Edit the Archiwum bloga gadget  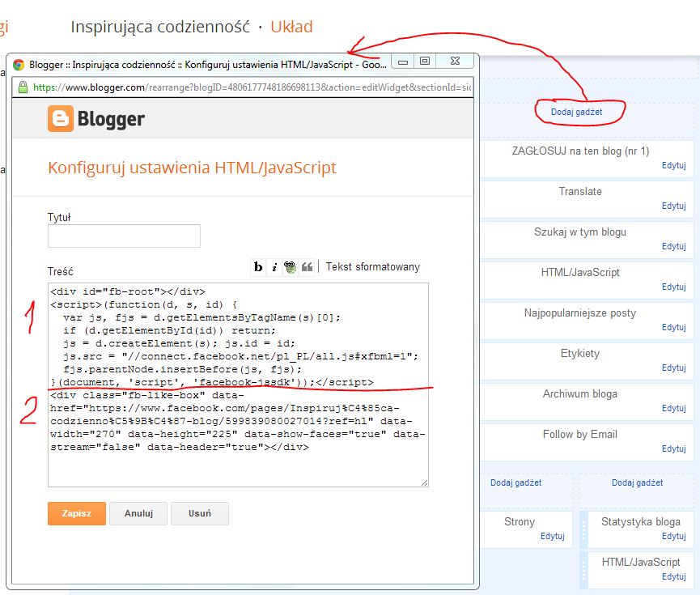click(x=673, y=408)
